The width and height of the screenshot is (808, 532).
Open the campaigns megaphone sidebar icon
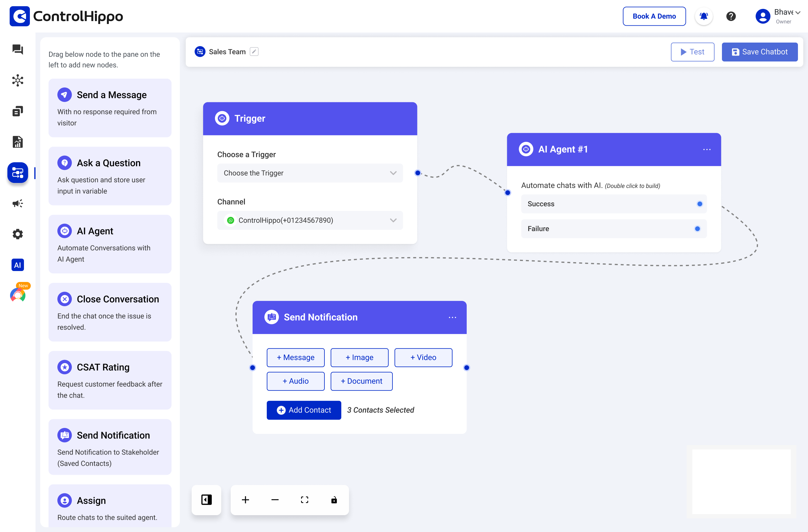point(18,203)
